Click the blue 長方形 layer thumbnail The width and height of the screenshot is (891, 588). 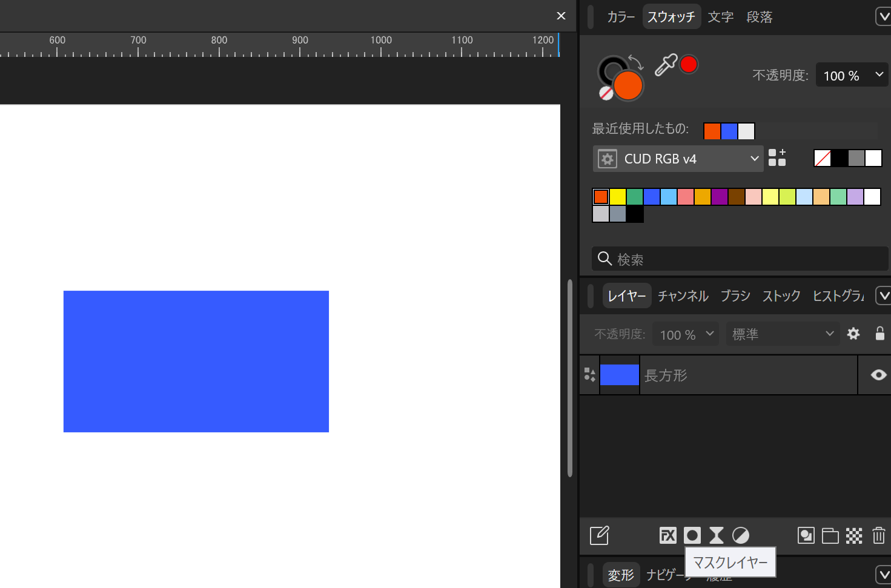pyautogui.click(x=620, y=375)
